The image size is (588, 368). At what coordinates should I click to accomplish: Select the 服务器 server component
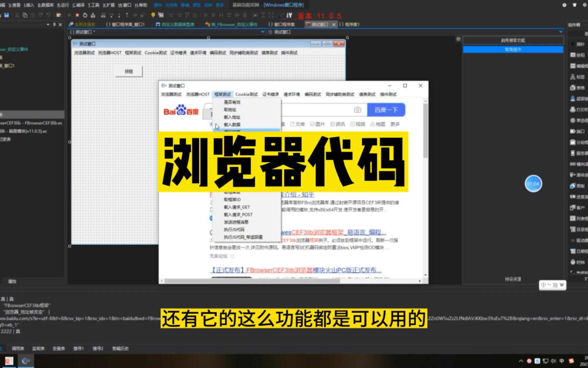(x=579, y=153)
